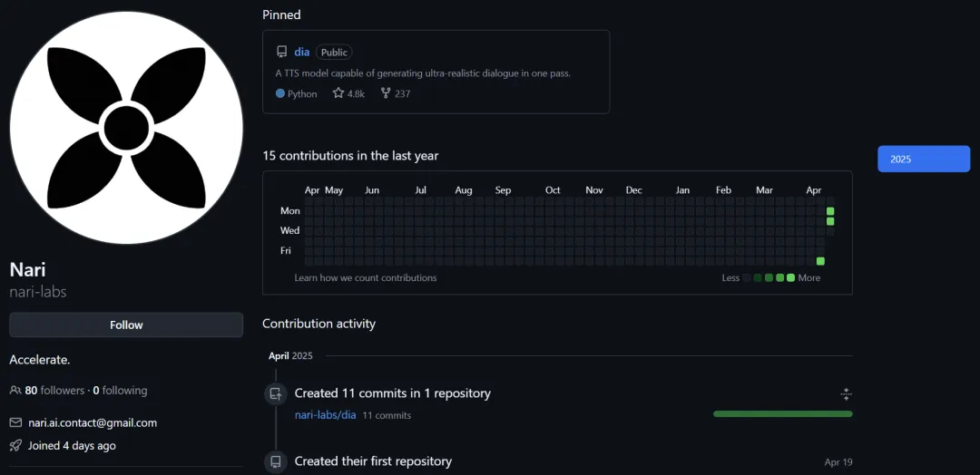Open the 0 following link
The height and width of the screenshot is (475, 980).
pos(120,391)
